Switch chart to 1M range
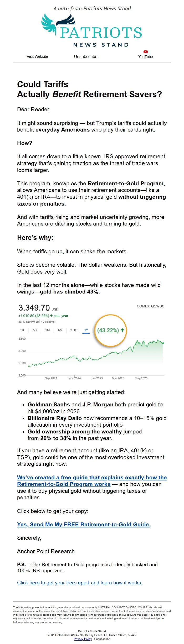This screenshot has height=644, width=184. click(x=48, y=330)
